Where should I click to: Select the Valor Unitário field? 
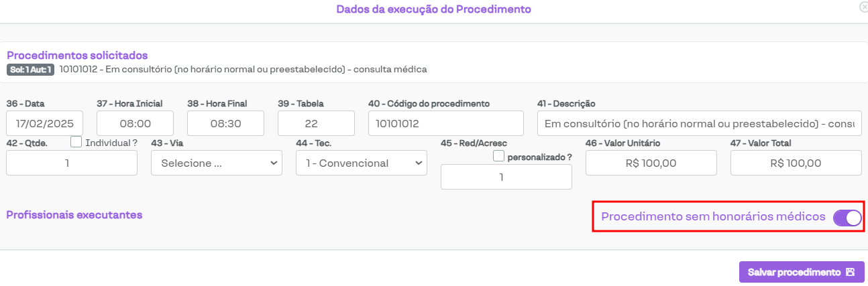[651, 163]
